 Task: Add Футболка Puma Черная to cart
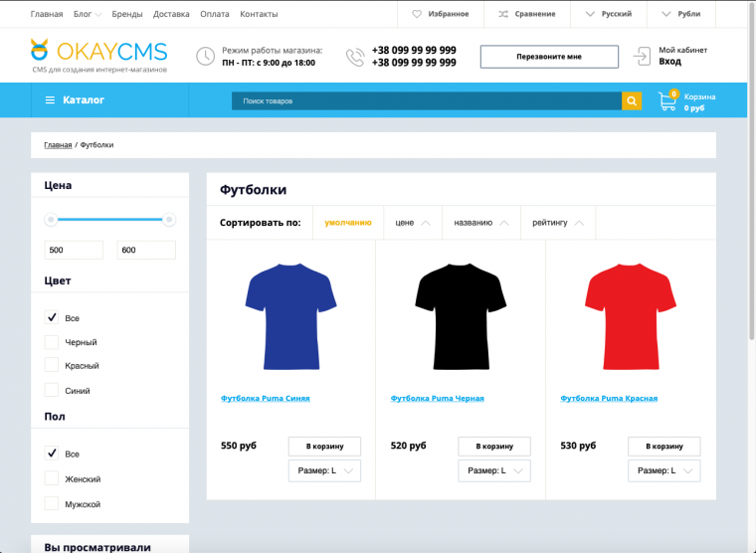494,447
